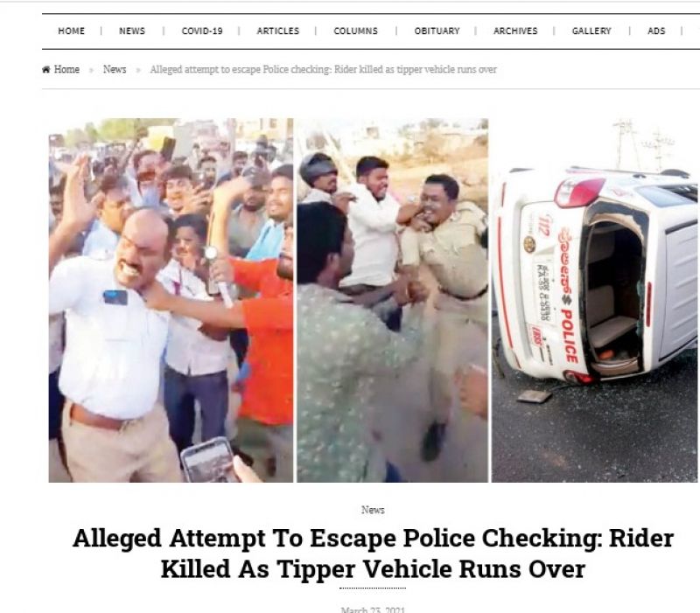Open the crowd photo on the left
The height and width of the screenshot is (613, 700).
click(171, 300)
